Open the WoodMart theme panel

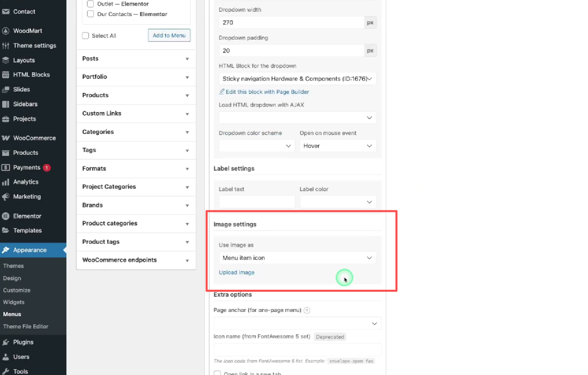(x=27, y=30)
